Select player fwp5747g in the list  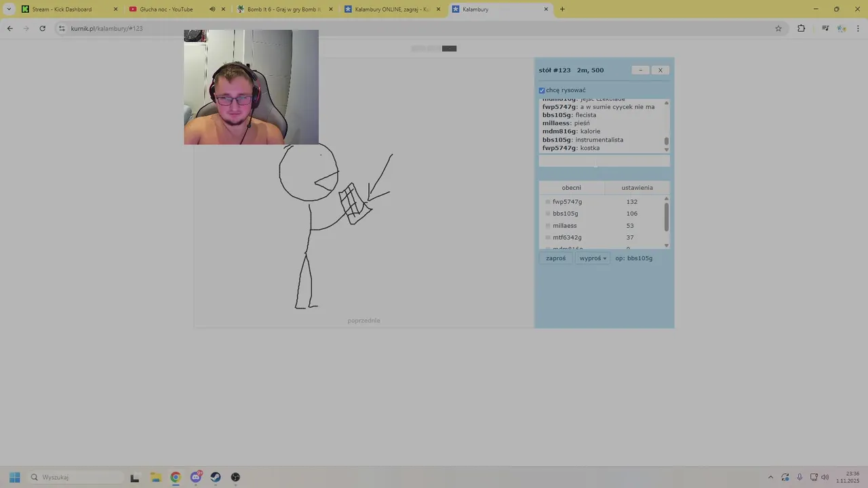[x=567, y=202]
